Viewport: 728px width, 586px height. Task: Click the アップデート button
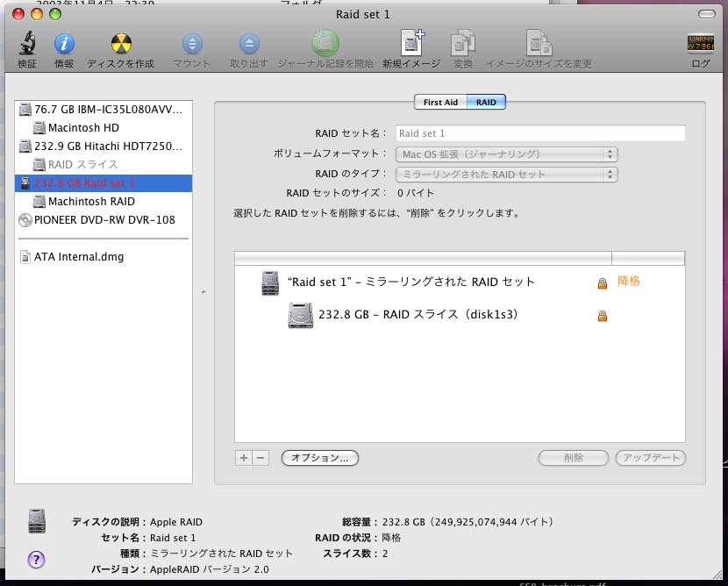pyautogui.click(x=650, y=458)
